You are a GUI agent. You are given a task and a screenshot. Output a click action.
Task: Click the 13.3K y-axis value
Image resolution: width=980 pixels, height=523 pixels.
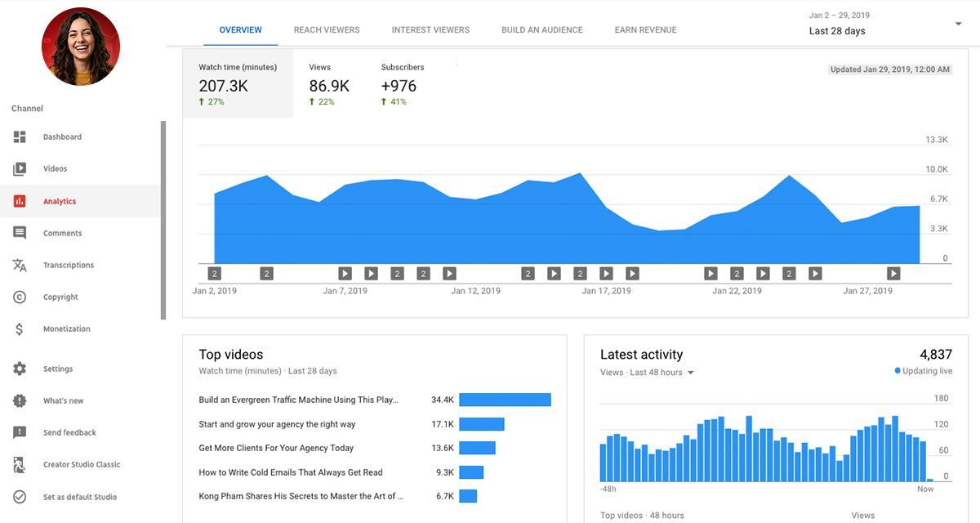[937, 140]
